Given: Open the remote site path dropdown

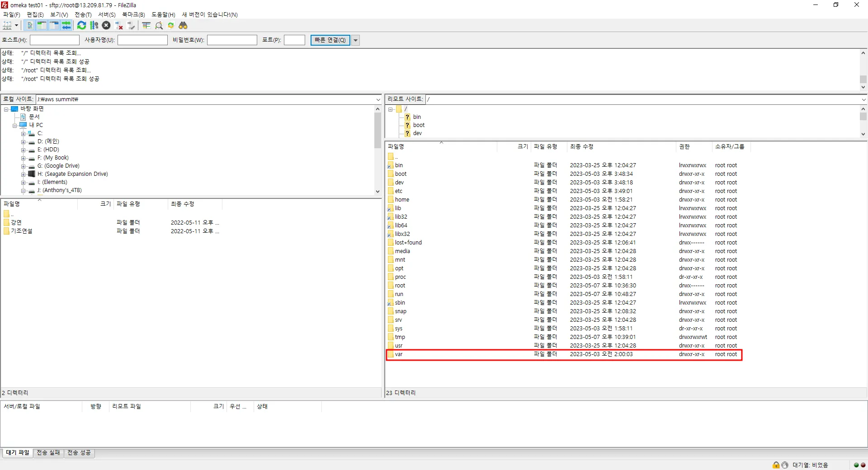Looking at the screenshot, I should click(x=863, y=99).
